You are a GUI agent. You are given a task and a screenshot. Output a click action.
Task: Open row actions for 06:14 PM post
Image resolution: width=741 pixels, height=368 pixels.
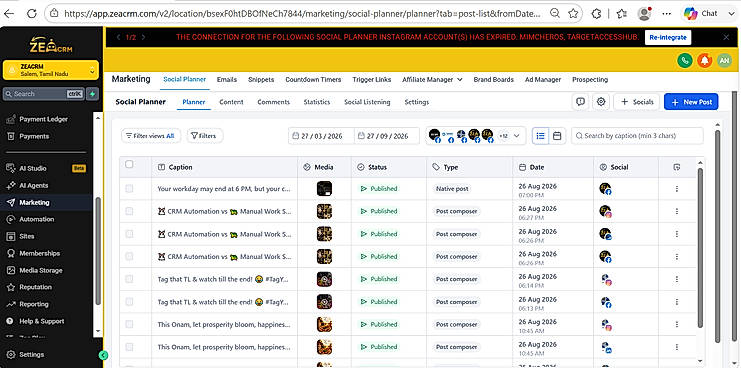coord(677,279)
